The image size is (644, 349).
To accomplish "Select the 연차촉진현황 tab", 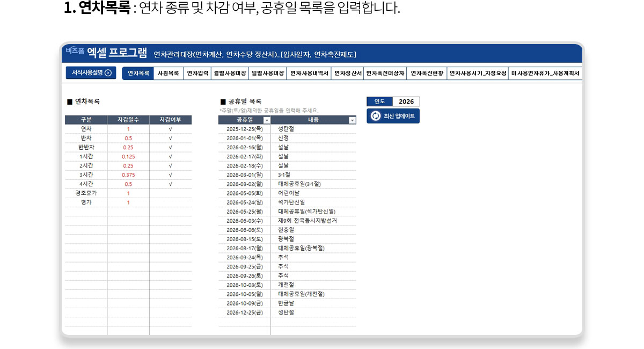I will 427,74.
